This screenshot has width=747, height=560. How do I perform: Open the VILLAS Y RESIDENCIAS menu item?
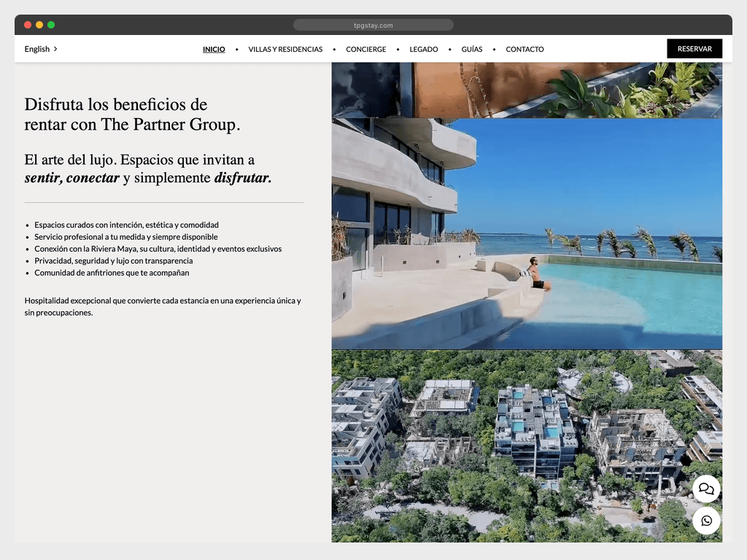click(x=285, y=49)
